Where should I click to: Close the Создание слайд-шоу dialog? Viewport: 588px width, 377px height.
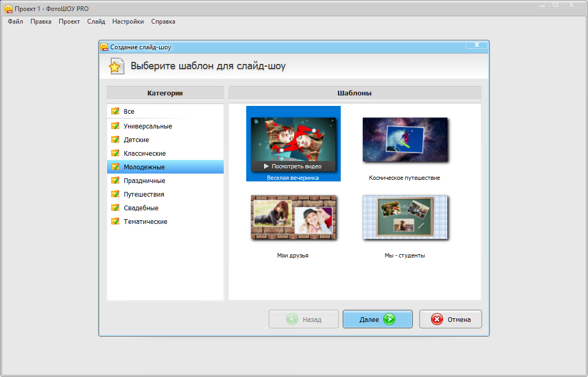tap(477, 45)
